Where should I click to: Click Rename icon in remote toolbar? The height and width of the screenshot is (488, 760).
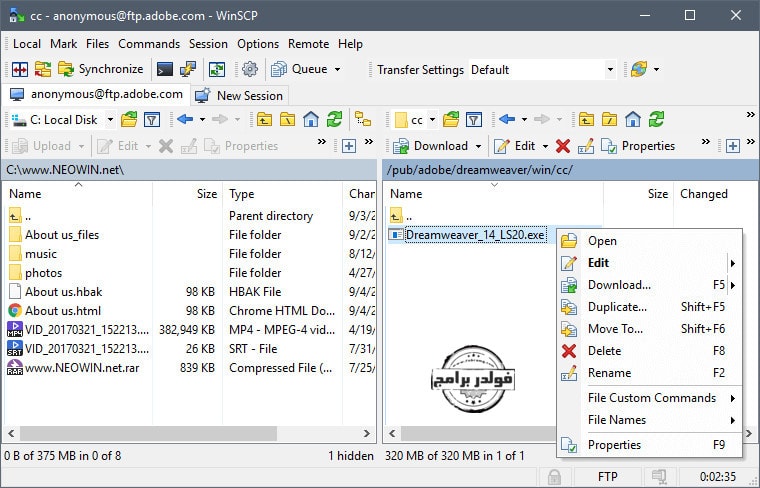click(x=586, y=146)
